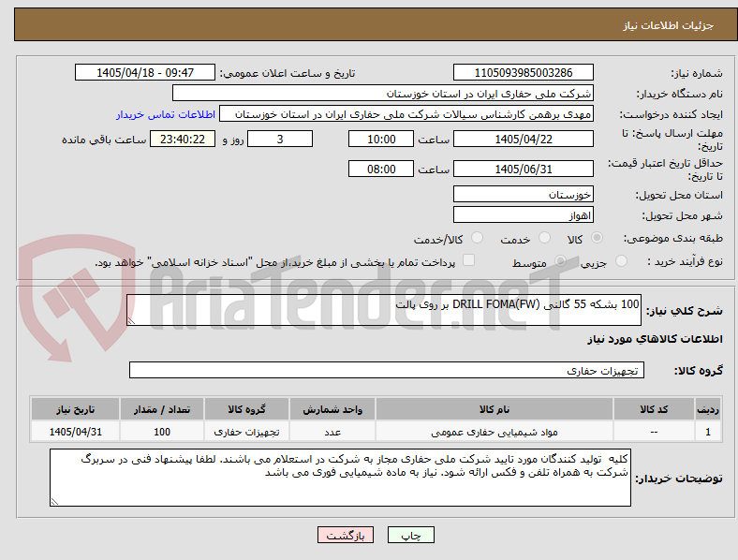Screen dimensions: 738x560
Task: Click the کد کالا column header
Action: [654, 409]
